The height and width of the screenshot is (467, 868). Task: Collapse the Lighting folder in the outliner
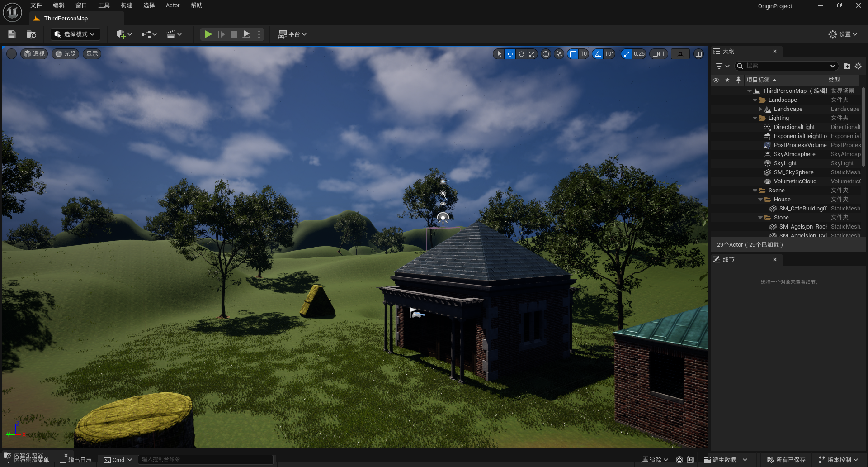pyautogui.click(x=755, y=118)
